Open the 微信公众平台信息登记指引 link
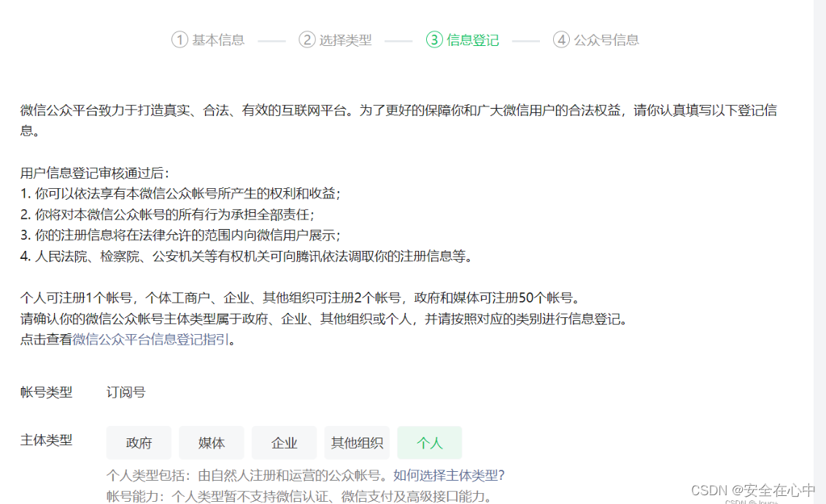 150,340
